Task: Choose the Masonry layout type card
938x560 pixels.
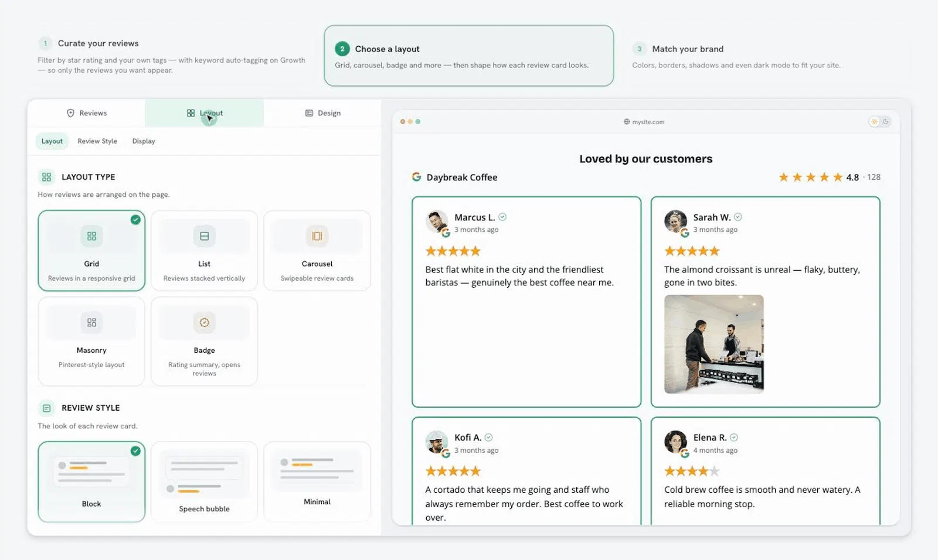Action: click(x=91, y=341)
